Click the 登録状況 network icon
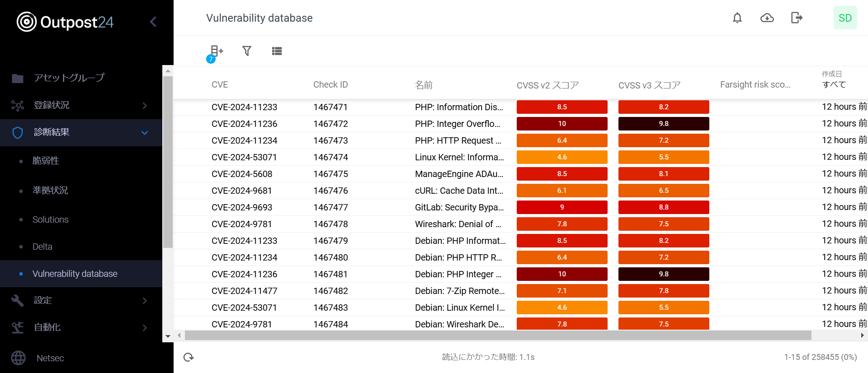 pos(18,106)
